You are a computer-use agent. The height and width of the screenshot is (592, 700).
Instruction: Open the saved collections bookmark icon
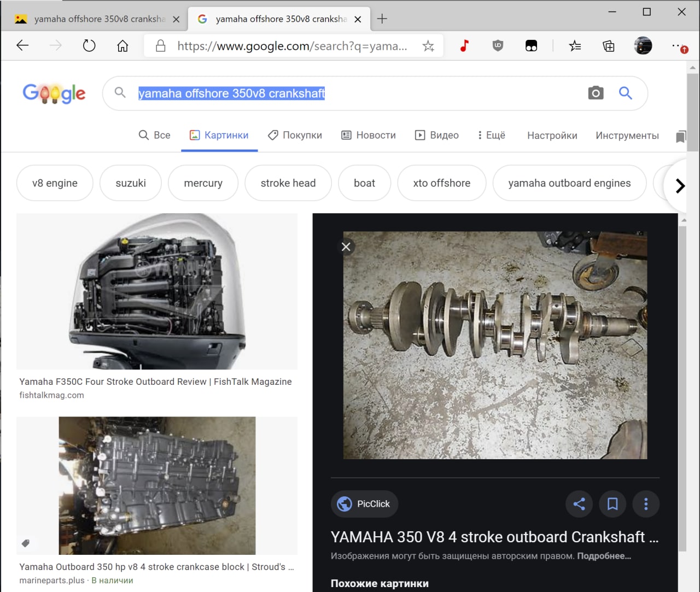[x=681, y=137]
